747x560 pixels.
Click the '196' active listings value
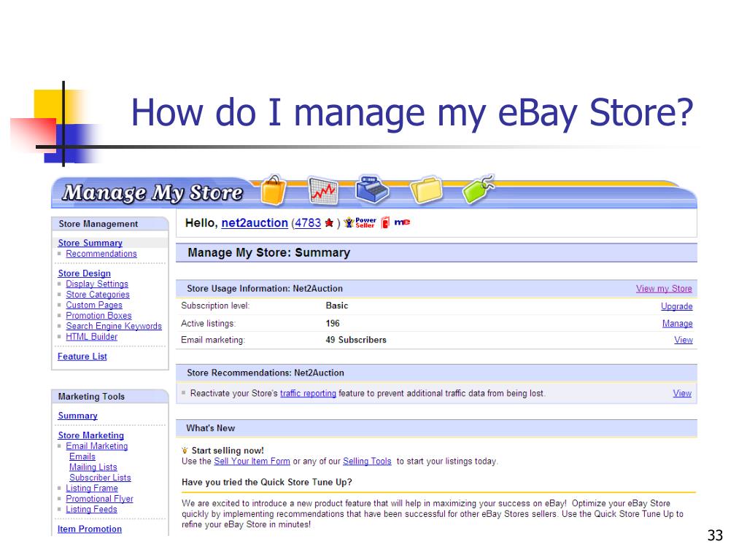click(x=333, y=323)
